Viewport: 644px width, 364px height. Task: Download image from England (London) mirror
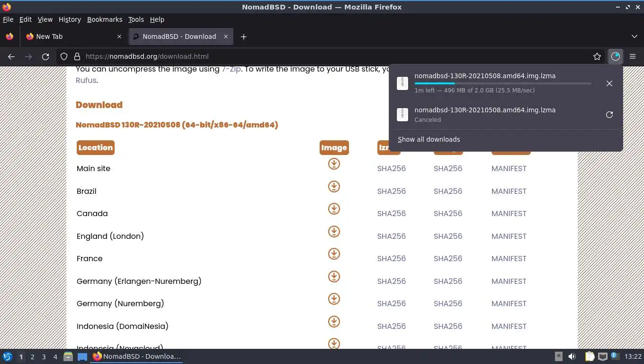(x=334, y=231)
